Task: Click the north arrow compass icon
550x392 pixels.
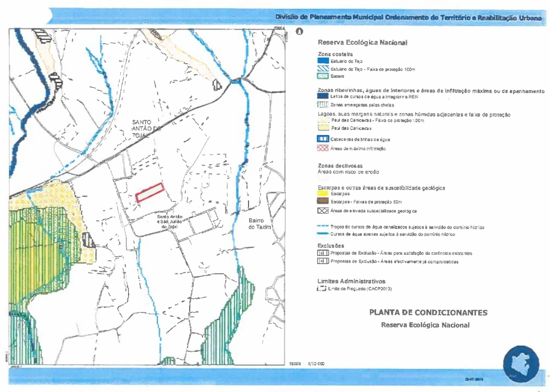Action: click(x=299, y=32)
